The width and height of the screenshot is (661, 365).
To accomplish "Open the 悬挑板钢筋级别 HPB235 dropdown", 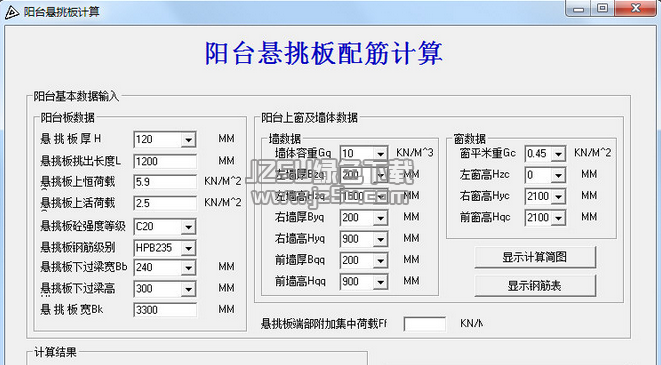I will pyautogui.click(x=188, y=248).
